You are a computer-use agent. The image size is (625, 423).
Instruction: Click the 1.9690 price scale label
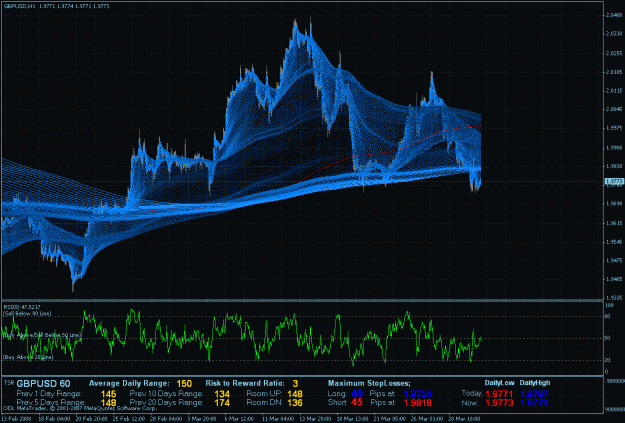(614, 204)
